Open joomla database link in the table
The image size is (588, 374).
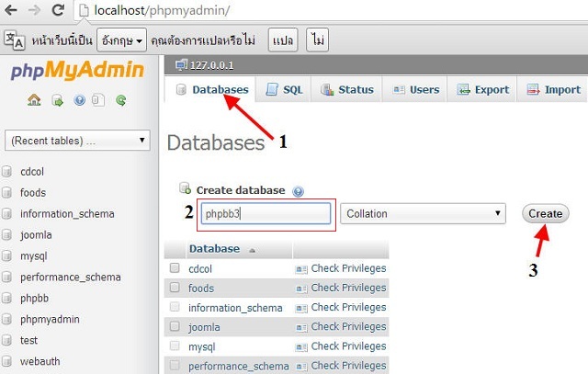point(204,327)
